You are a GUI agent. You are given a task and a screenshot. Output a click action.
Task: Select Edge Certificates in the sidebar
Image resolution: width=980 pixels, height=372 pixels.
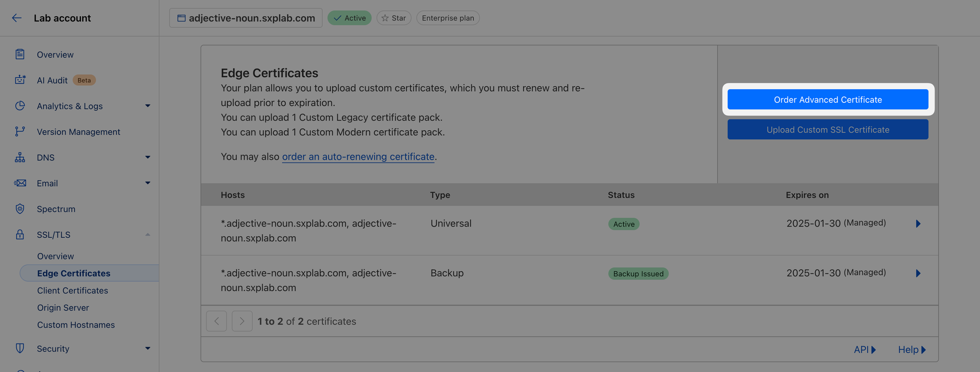click(89, 273)
